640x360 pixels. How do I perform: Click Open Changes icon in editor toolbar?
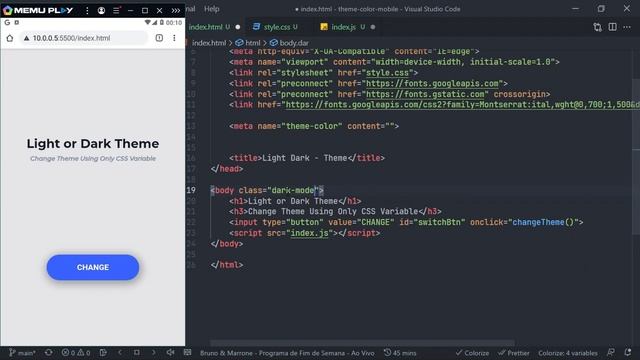598,27
